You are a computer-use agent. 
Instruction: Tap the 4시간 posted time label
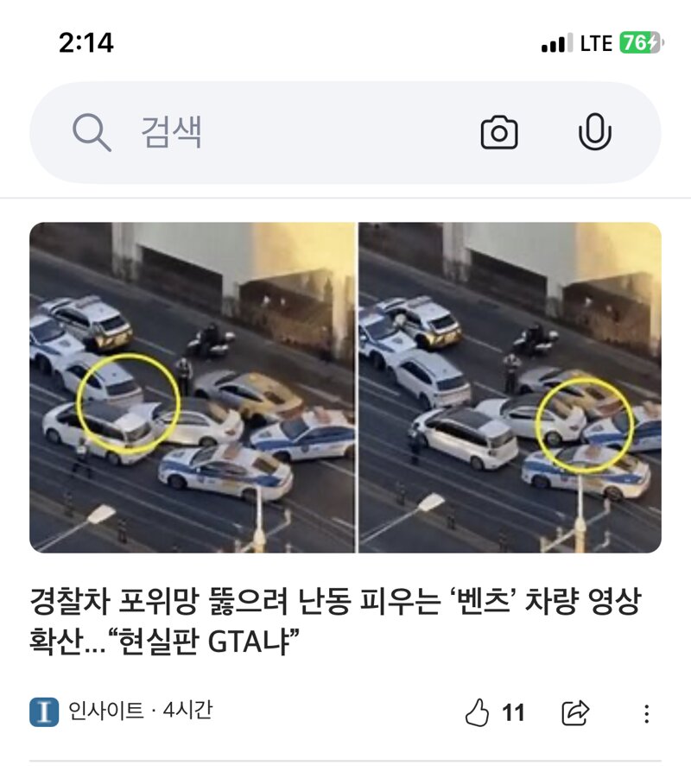tap(187, 711)
